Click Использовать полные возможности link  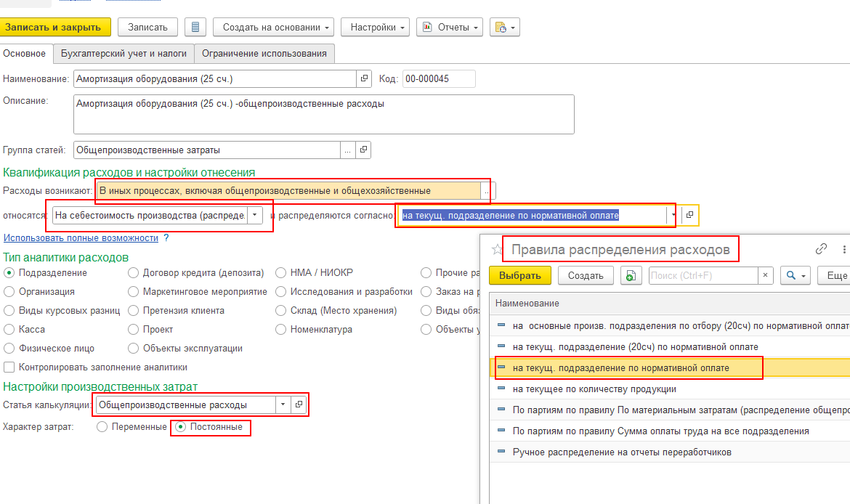coord(81,238)
